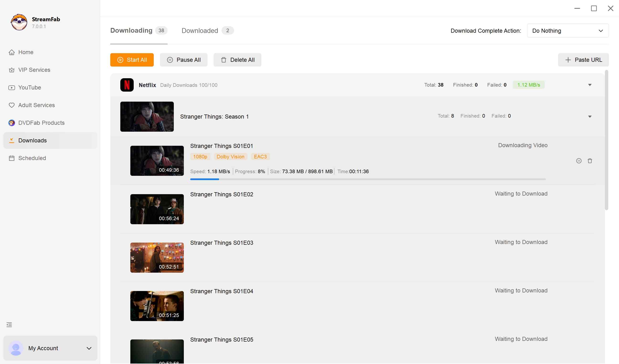Open the YouTube downloader section
619x364 pixels.
point(29,87)
